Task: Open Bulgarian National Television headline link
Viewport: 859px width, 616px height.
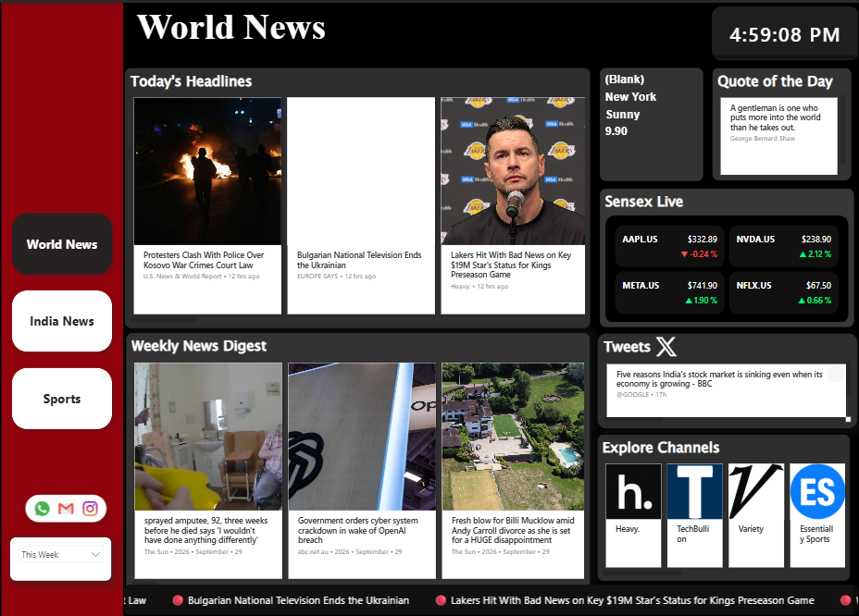Action: (359, 260)
